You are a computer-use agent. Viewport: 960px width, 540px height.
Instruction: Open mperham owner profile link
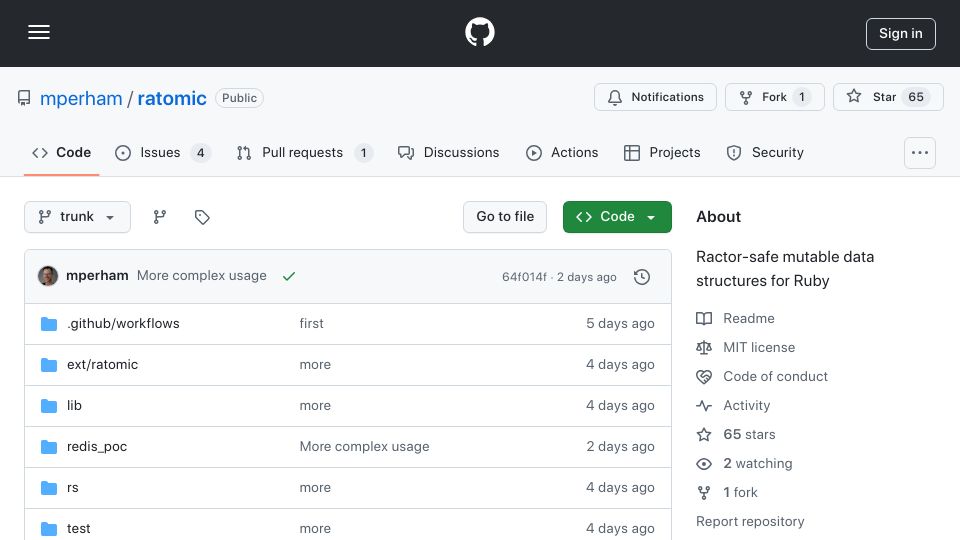click(81, 98)
